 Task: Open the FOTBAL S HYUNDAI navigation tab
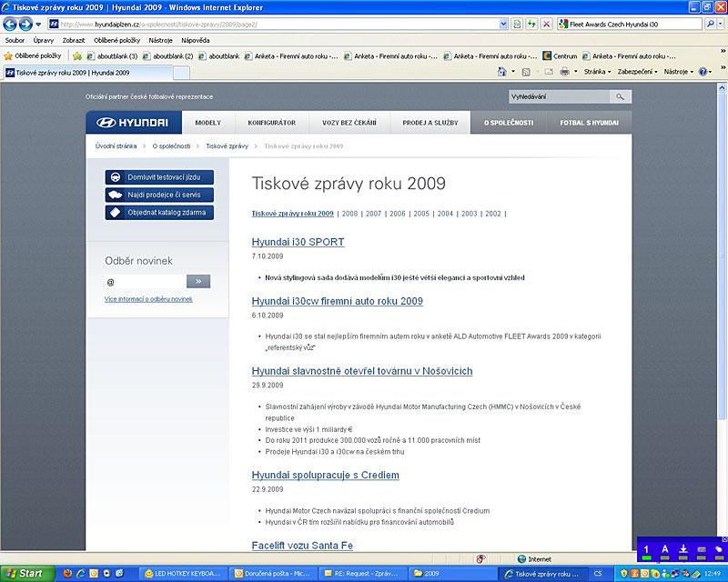coord(589,123)
